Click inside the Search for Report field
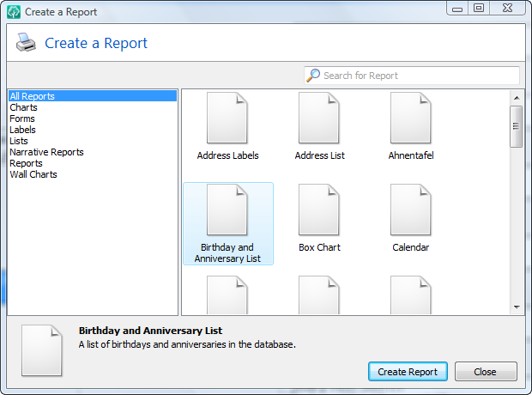532x395 pixels. 412,76
